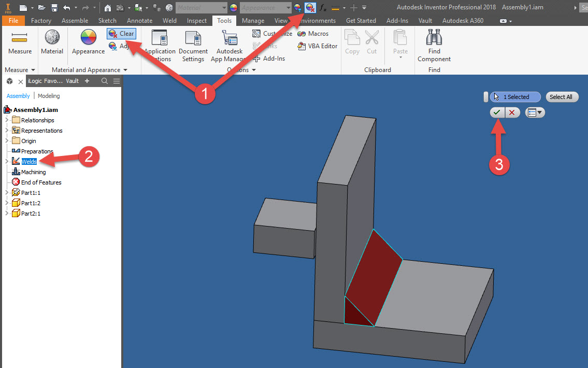This screenshot has width=588, height=368.
Task: Open the Appearance browser from ribbon
Action: coord(88,43)
